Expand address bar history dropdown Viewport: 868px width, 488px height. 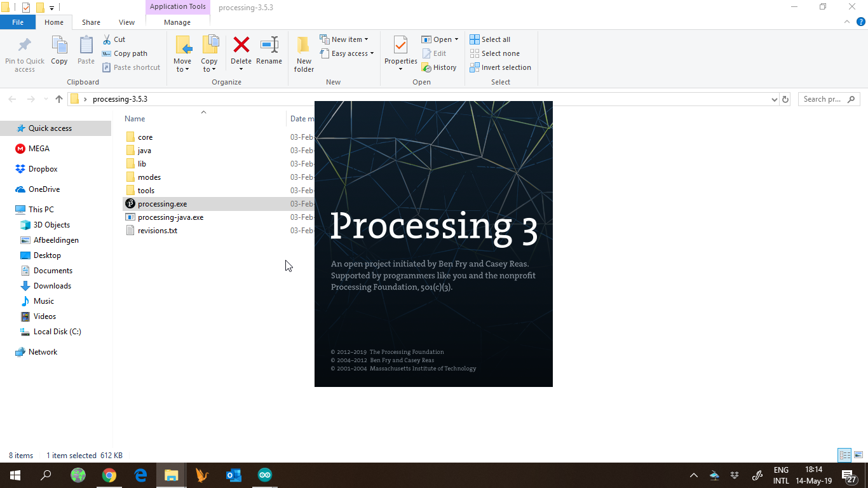point(774,99)
